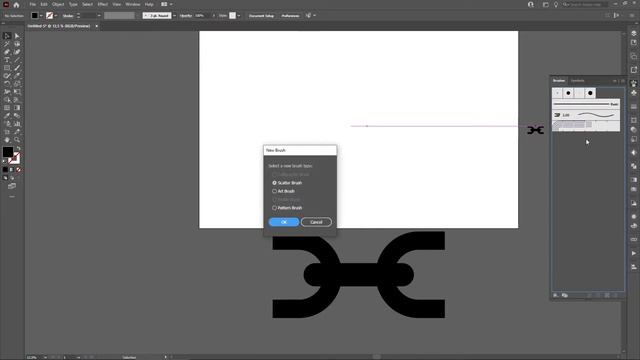This screenshot has width=640, height=360.
Task: Toggle screen mode button in toolbar
Action: pyautogui.click(x=12, y=186)
